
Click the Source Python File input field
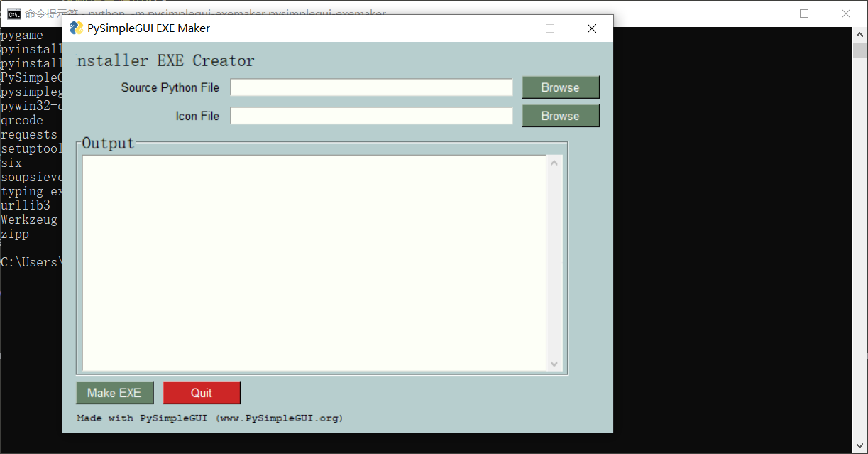[371, 87]
